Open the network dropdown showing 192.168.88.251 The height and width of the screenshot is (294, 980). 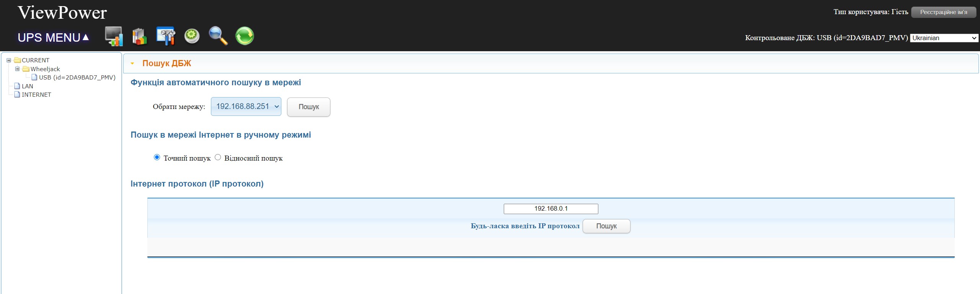click(246, 107)
